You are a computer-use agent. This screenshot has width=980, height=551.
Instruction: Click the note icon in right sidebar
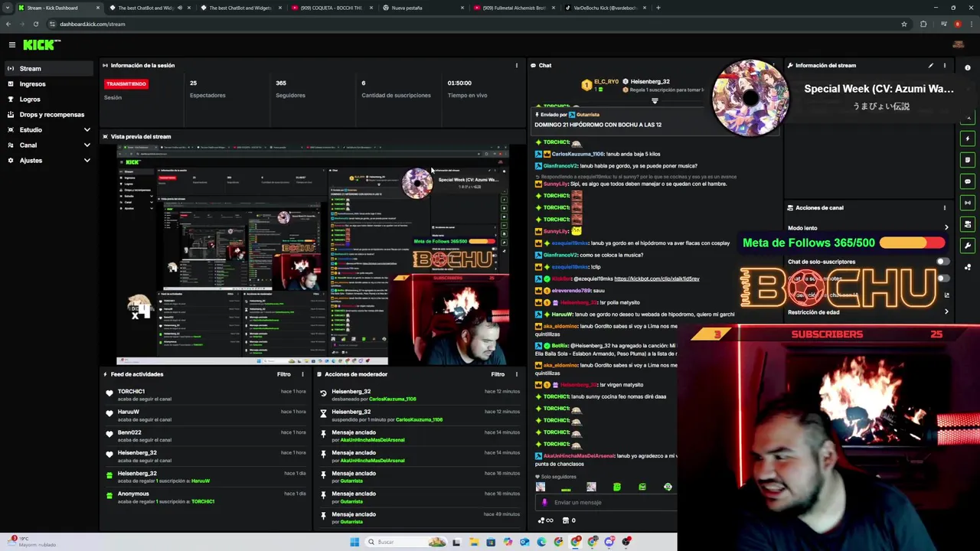point(968,160)
